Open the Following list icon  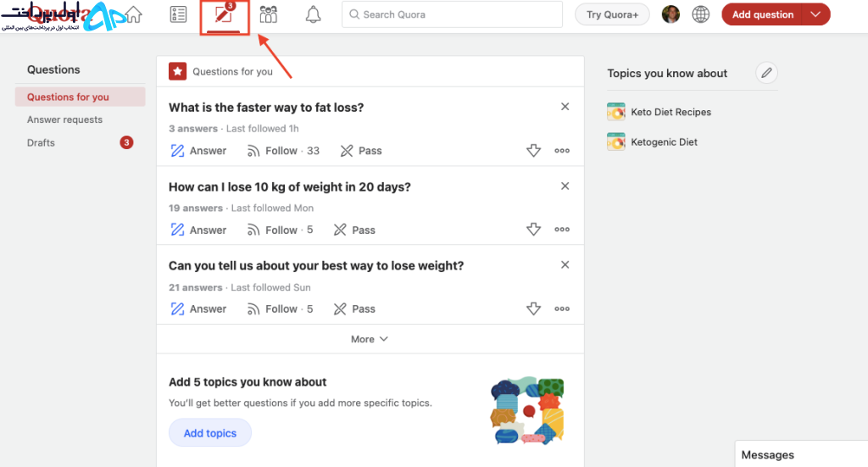tap(178, 14)
